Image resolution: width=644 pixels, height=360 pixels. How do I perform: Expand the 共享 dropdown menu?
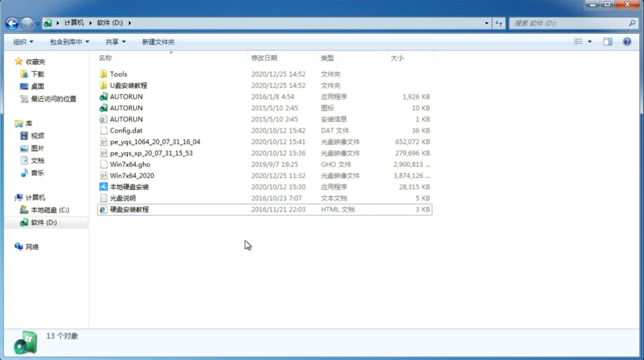pyautogui.click(x=115, y=42)
